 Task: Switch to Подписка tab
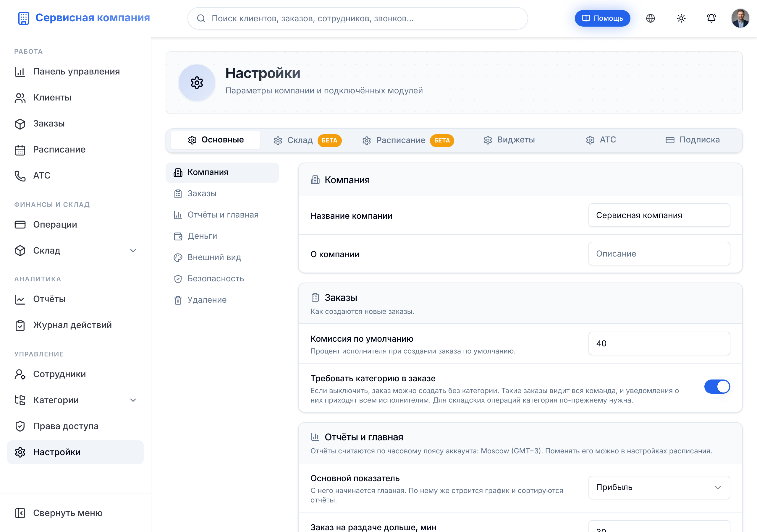693,140
